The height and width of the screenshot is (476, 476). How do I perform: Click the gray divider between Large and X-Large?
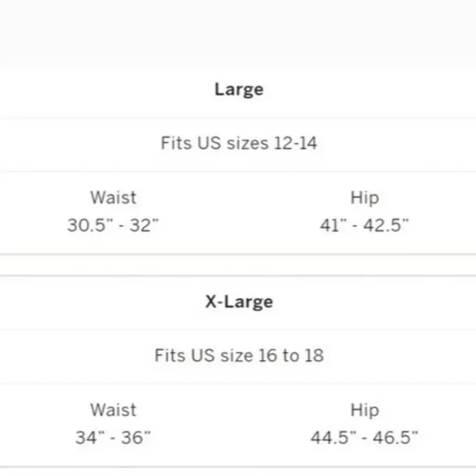(x=238, y=265)
